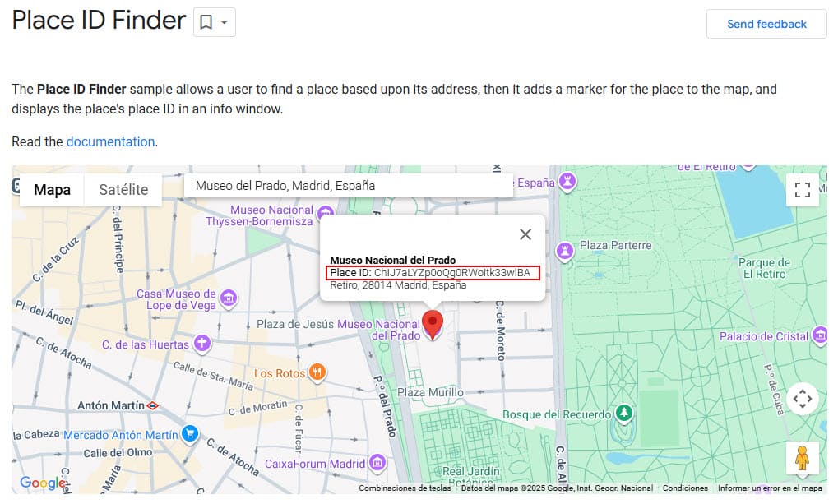
Task: Click the C. de Moratín street label
Action: point(258,408)
